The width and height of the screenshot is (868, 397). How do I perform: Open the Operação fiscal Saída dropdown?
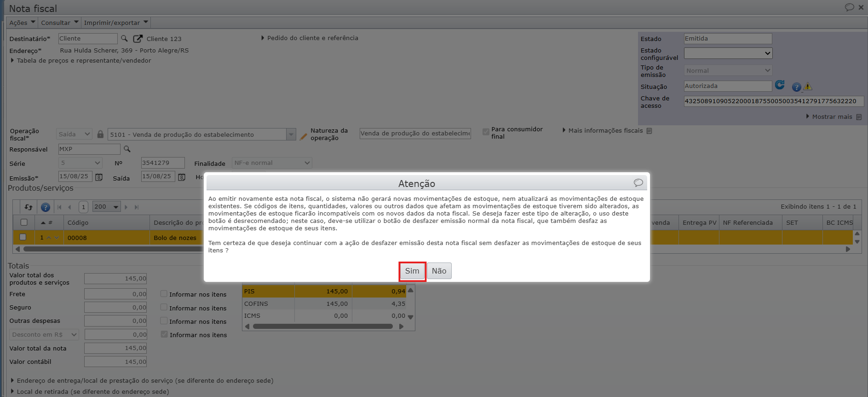[x=75, y=134]
